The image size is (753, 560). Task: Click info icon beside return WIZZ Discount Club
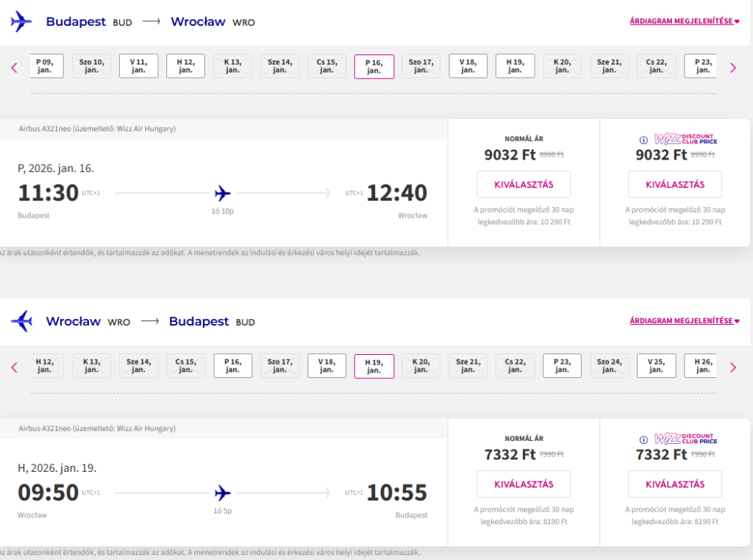tap(643, 439)
